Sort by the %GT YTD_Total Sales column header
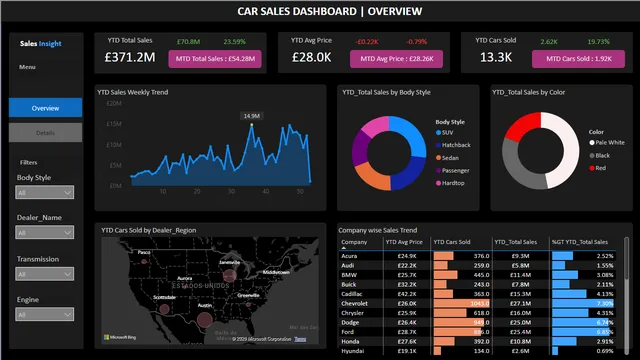 pos(580,242)
